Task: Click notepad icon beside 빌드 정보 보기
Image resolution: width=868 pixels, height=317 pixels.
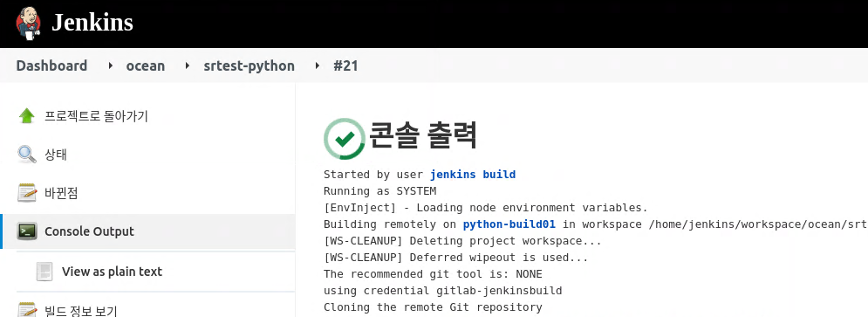Action: click(26, 310)
